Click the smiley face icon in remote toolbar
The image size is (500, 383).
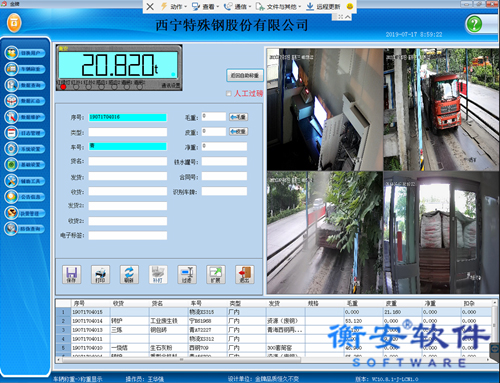350,6
